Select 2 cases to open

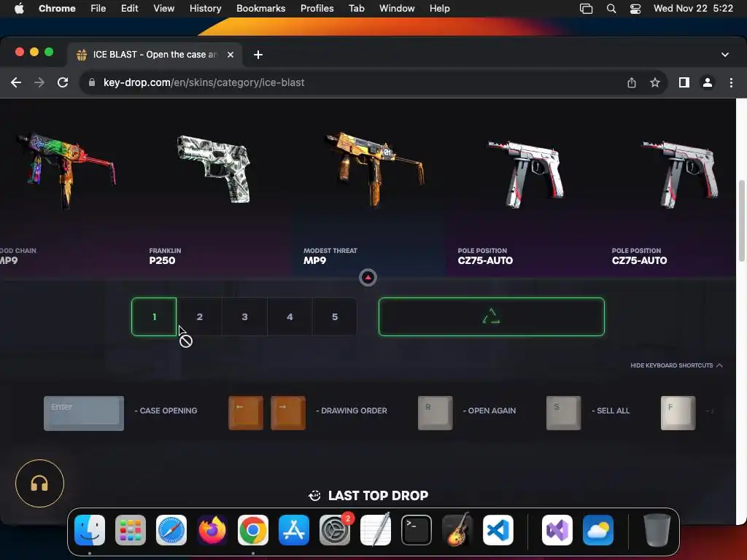click(200, 316)
